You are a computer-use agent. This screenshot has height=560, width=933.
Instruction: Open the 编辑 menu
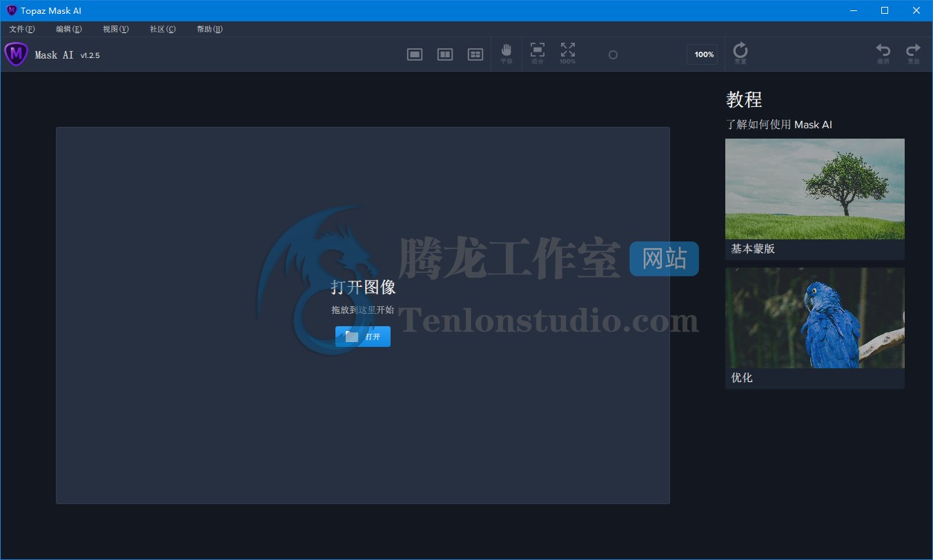click(68, 29)
